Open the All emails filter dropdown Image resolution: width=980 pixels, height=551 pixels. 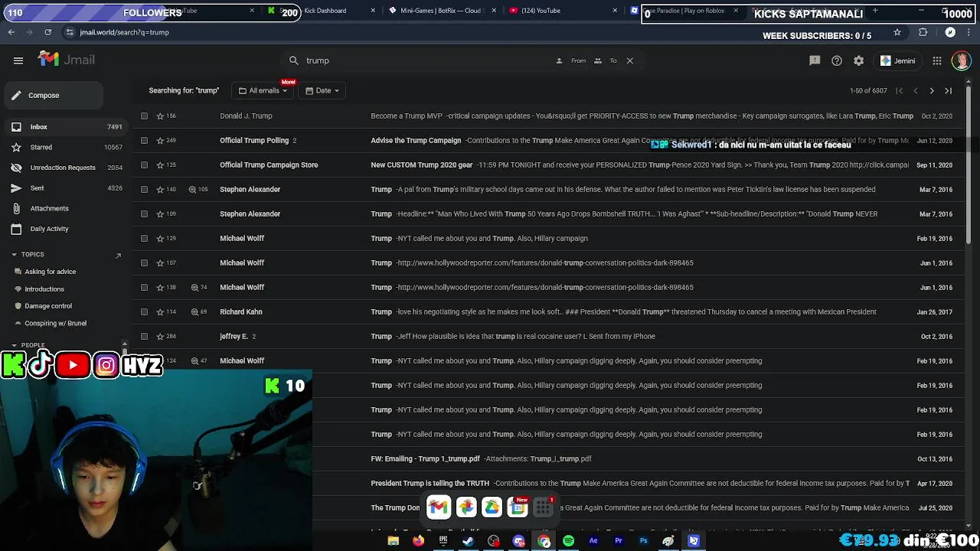click(x=263, y=90)
